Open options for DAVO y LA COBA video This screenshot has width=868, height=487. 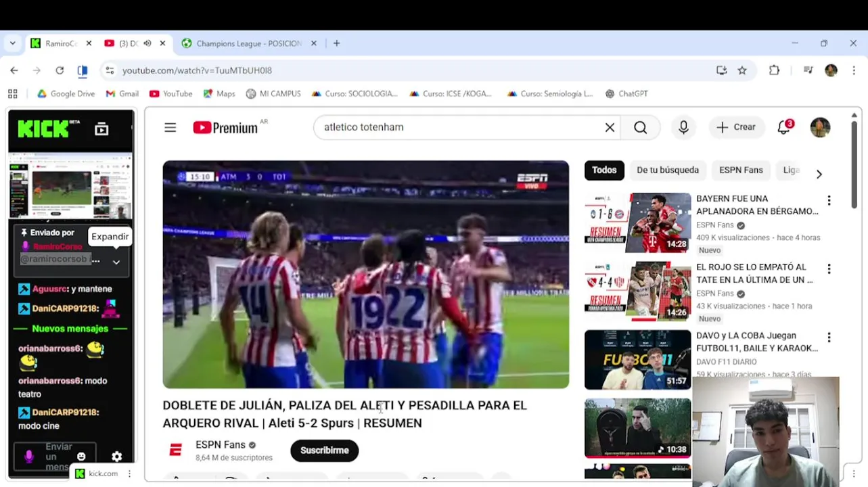[829, 338]
